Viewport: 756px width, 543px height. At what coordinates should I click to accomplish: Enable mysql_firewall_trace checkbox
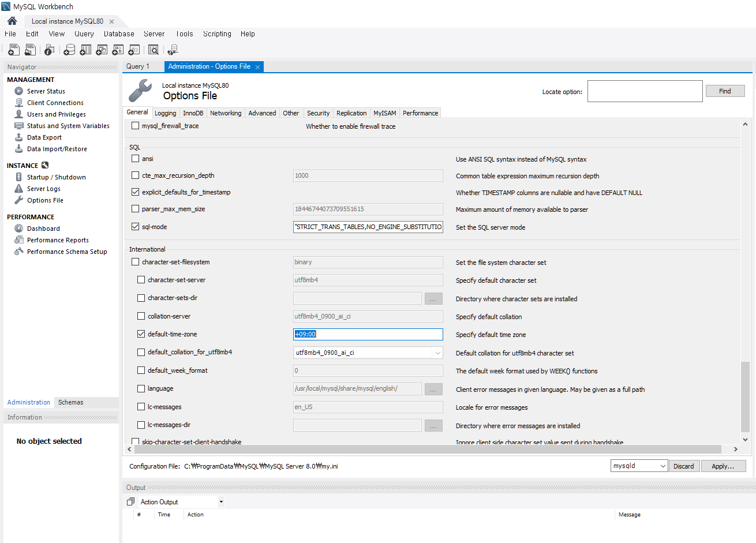coord(136,125)
